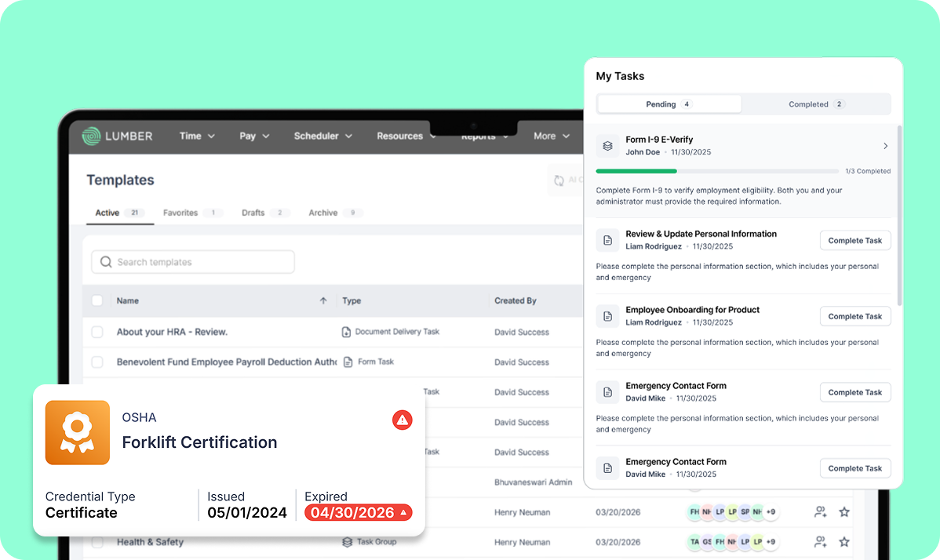Complete Task for first Emergency Contact Form

point(855,392)
